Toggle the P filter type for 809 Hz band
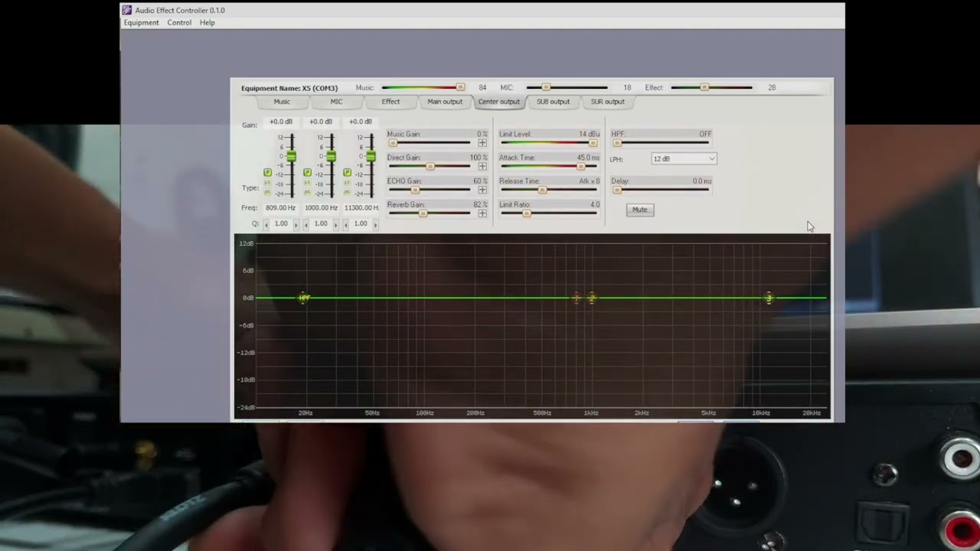Image resolution: width=980 pixels, height=551 pixels. click(267, 172)
